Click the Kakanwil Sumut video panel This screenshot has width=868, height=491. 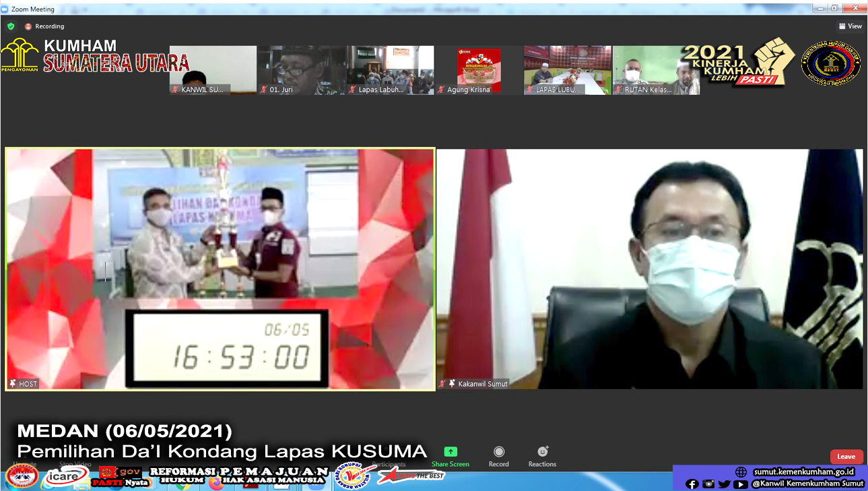pyautogui.click(x=650, y=268)
